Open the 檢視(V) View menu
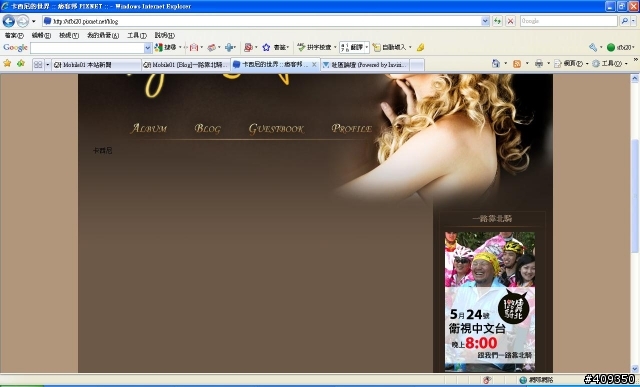The width and height of the screenshot is (640, 387). [x=69, y=36]
